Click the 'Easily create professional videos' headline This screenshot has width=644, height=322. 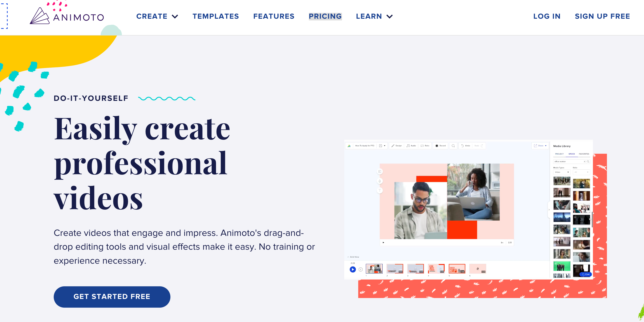pos(142,163)
